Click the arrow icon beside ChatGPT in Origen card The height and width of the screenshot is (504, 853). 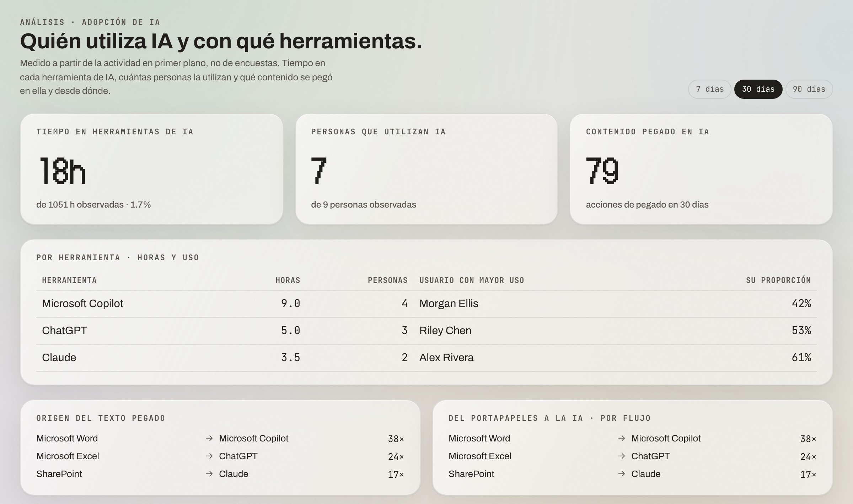tap(209, 456)
